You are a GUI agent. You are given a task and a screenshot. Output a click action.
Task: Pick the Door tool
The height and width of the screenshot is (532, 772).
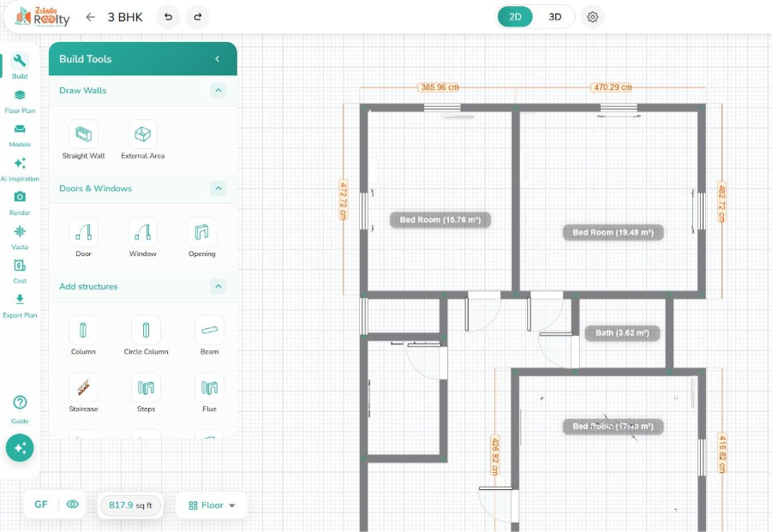coord(83,237)
